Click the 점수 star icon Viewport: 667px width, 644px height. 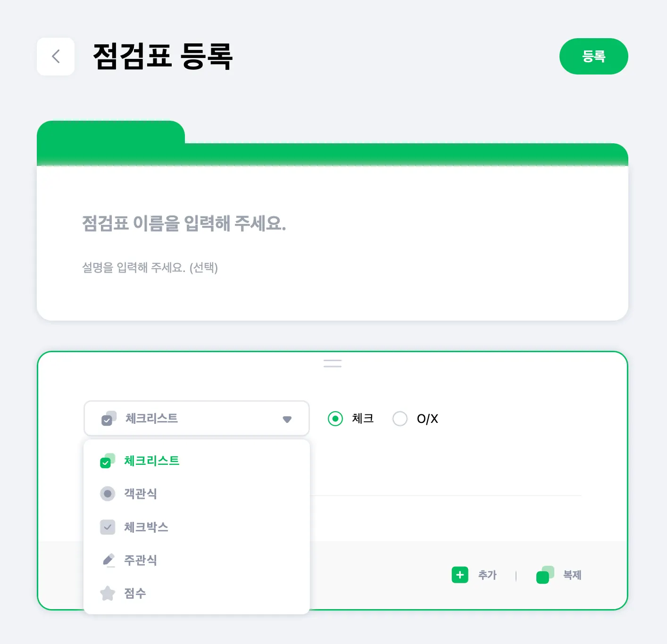pos(108,593)
